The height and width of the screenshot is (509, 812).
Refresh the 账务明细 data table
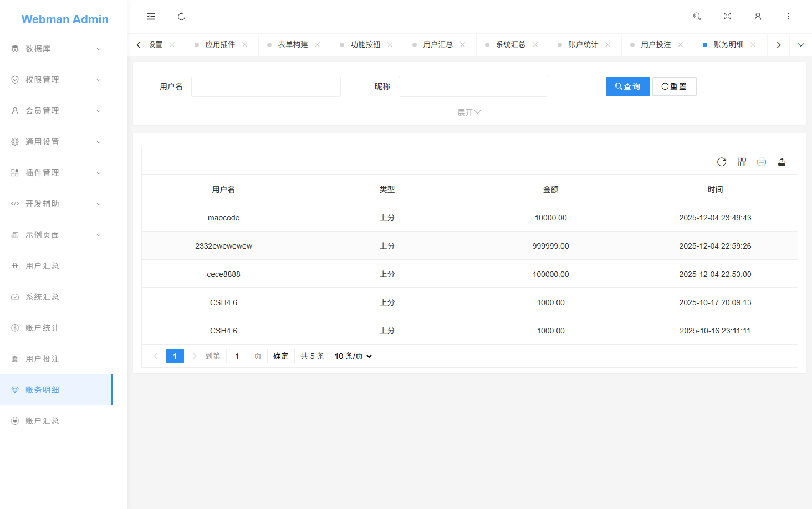(722, 162)
